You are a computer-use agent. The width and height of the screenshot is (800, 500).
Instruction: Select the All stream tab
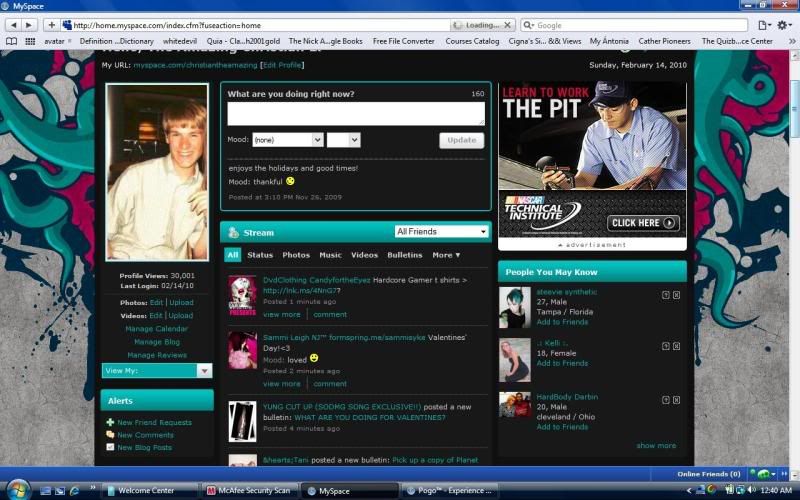click(x=233, y=255)
